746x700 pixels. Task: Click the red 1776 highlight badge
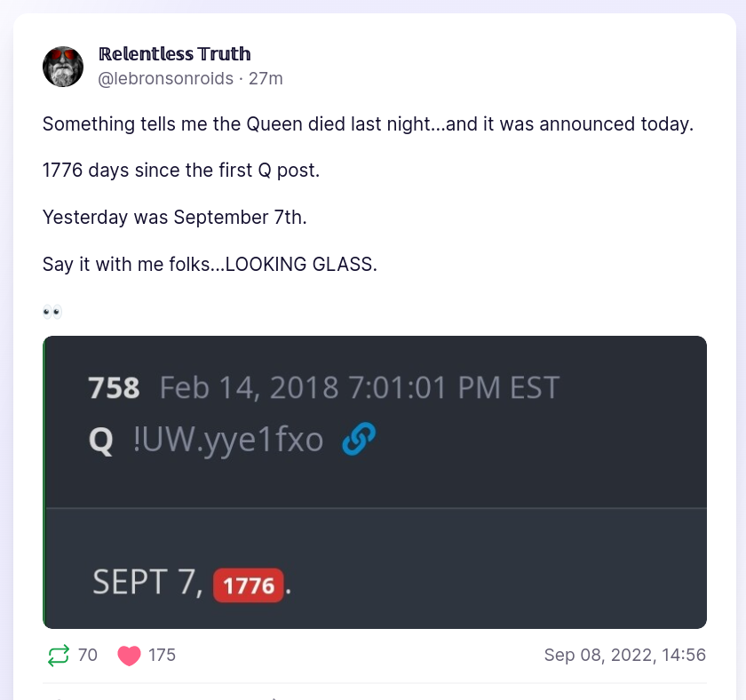pos(249,585)
